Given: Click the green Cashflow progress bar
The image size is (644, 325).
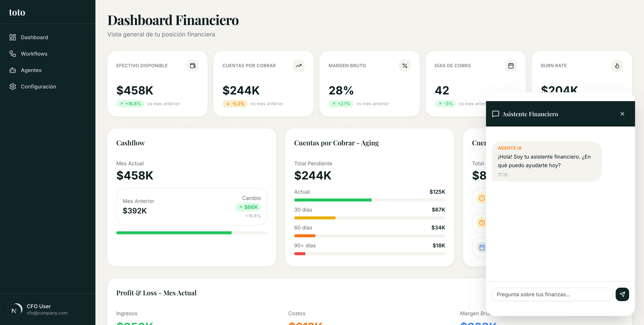Looking at the screenshot, I should (174, 233).
